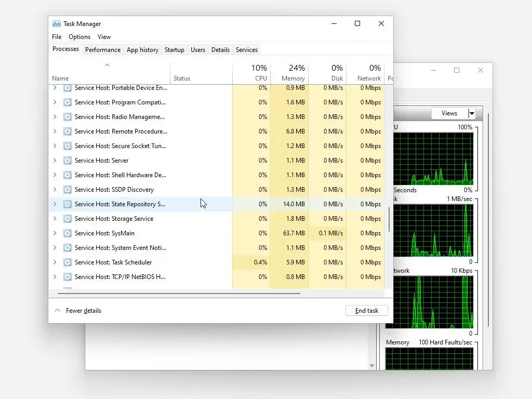Switch to the Users tab
532x399 pixels.
pos(198,50)
